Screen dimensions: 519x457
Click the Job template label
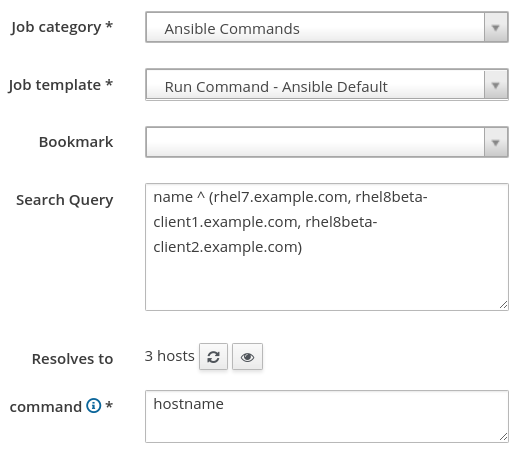coord(61,85)
